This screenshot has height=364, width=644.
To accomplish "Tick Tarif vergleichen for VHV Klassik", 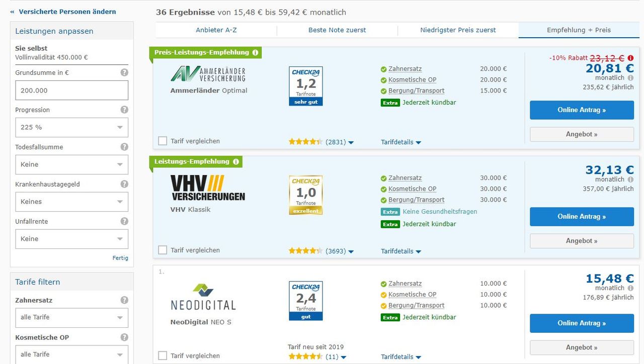I will point(163,250).
